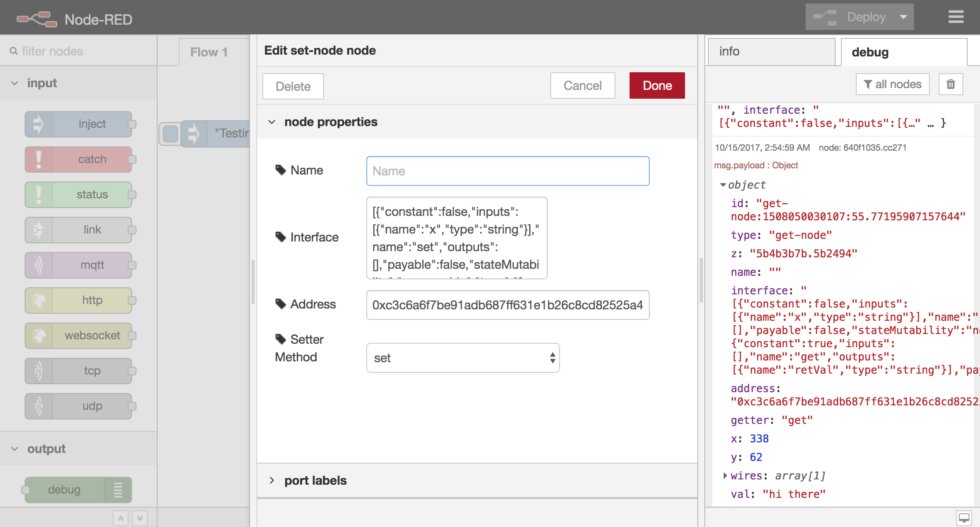Collapse the object tree in debug

pyautogui.click(x=723, y=185)
